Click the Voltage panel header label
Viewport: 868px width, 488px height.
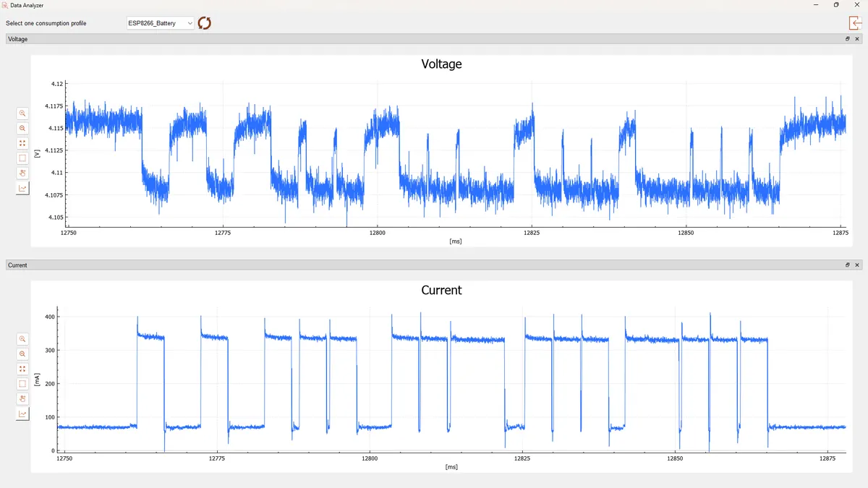click(17, 39)
